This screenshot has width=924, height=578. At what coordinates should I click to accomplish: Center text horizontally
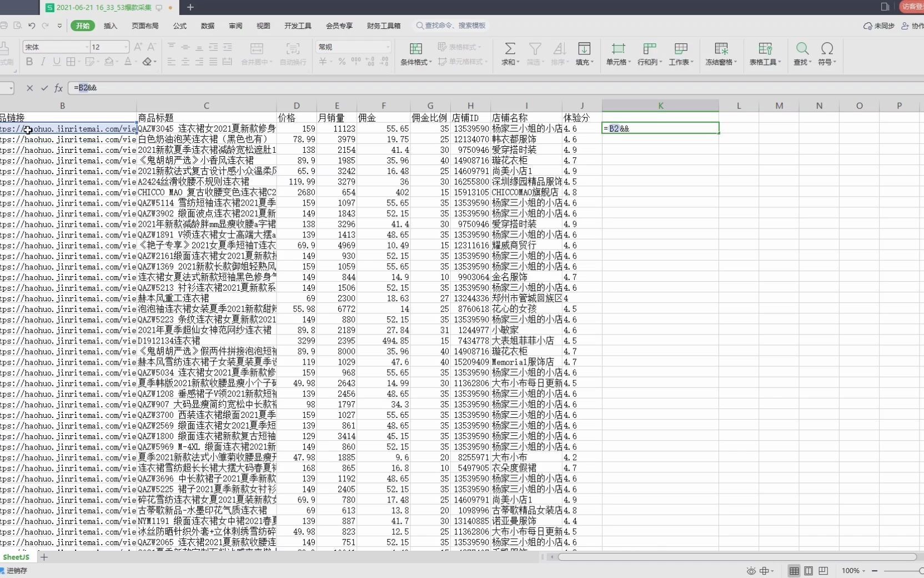(185, 62)
